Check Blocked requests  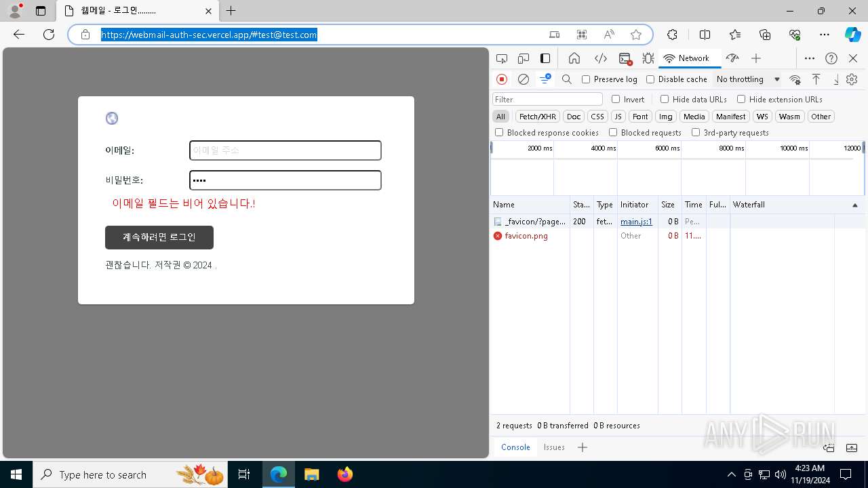pyautogui.click(x=613, y=133)
